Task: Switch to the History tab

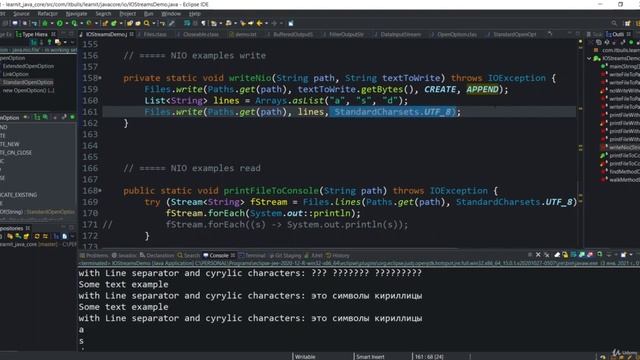Action: [338, 256]
